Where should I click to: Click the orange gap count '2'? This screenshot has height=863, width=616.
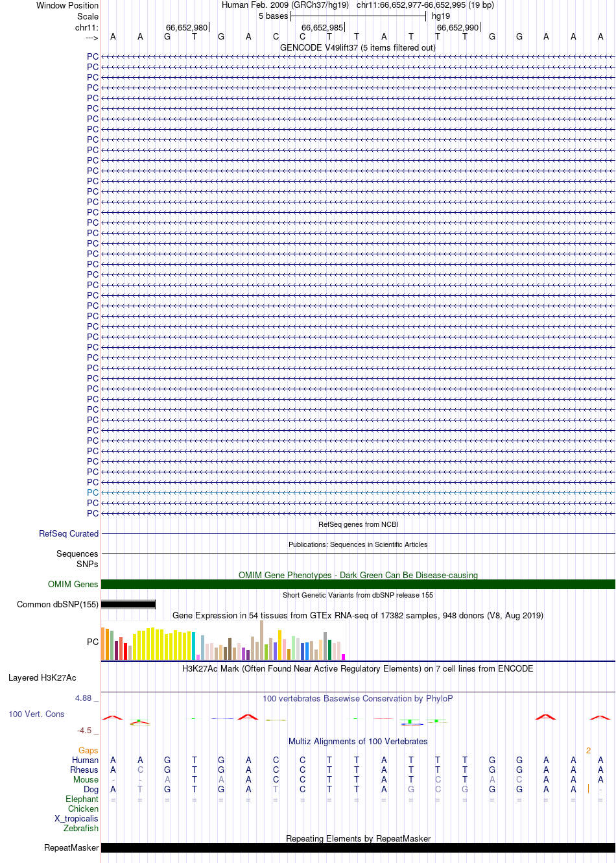tap(588, 750)
